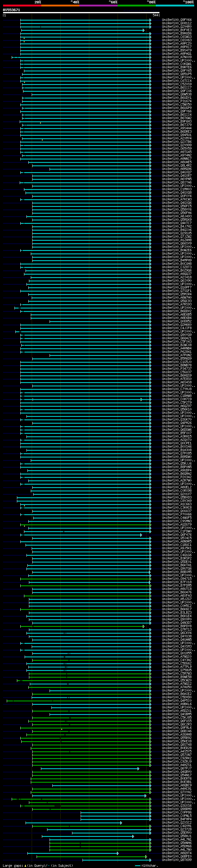Click the UniRef100_B9S4T9 entry
This screenshot has height=868, width=197.
point(177,50)
